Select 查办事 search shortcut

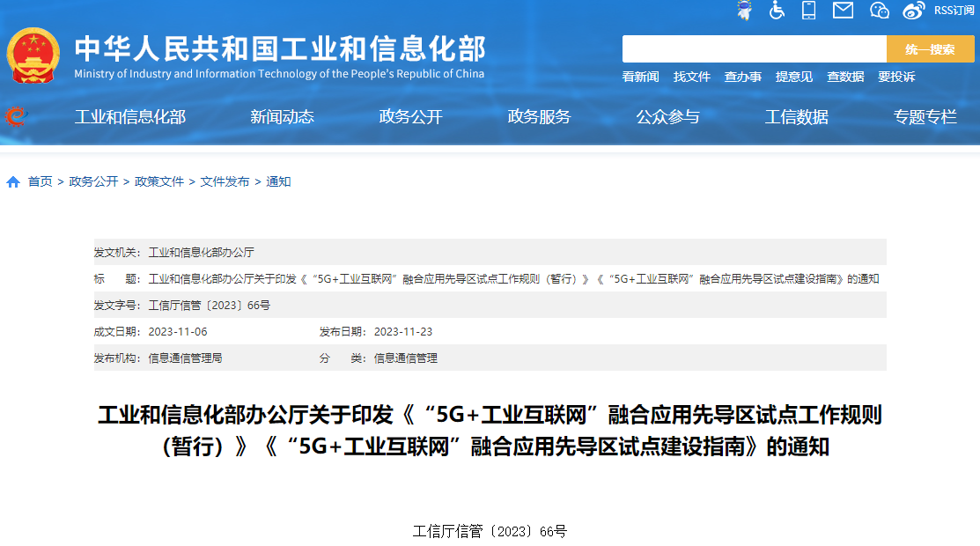(x=743, y=77)
